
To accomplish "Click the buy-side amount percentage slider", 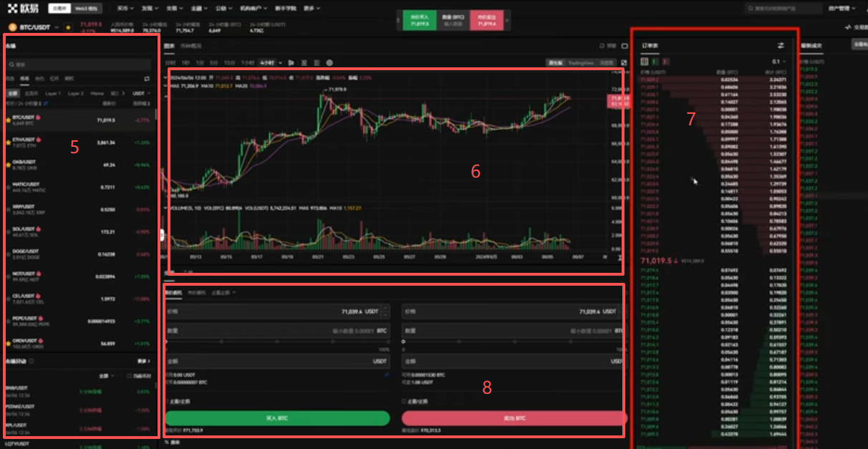I will click(x=277, y=342).
